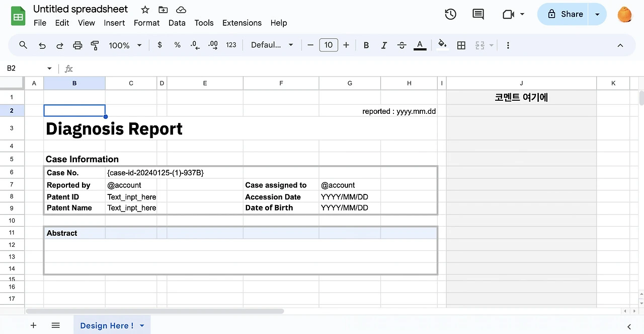Print the spreadsheet
This screenshot has height=334, width=644.
coord(77,45)
